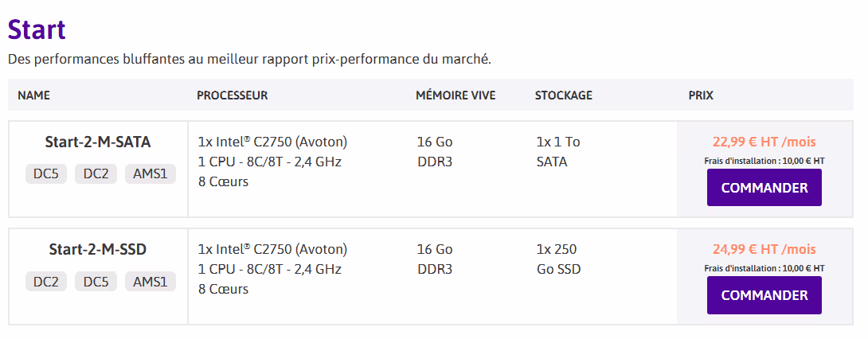Choose the AMS1 tag under Start-2-M-SATA

tap(150, 173)
